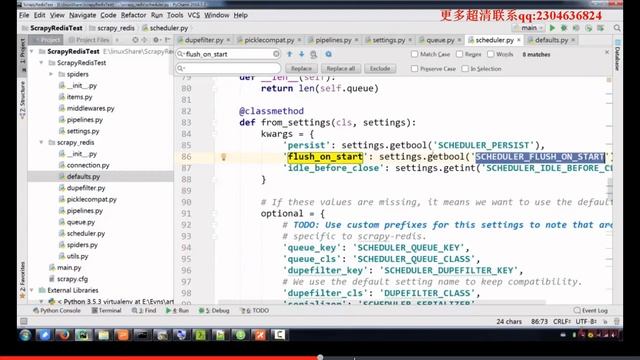
Task: Click the 86:73 cursor position indicator
Action: click(539, 322)
